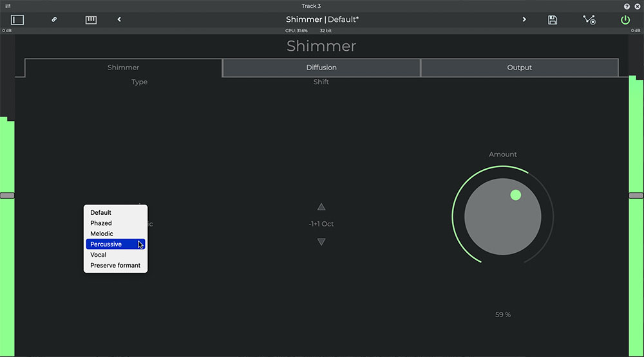
Task: Toggle the sidebar panel icon
Action: (17, 20)
